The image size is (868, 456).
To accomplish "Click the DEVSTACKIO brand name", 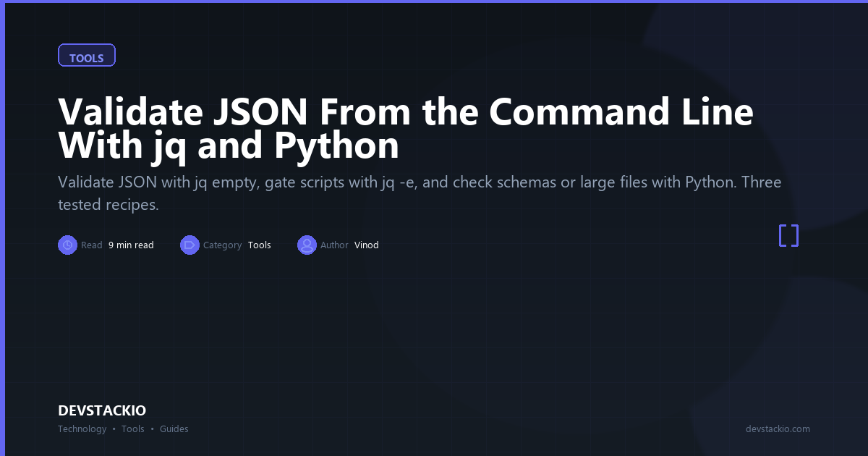I will pyautogui.click(x=102, y=410).
